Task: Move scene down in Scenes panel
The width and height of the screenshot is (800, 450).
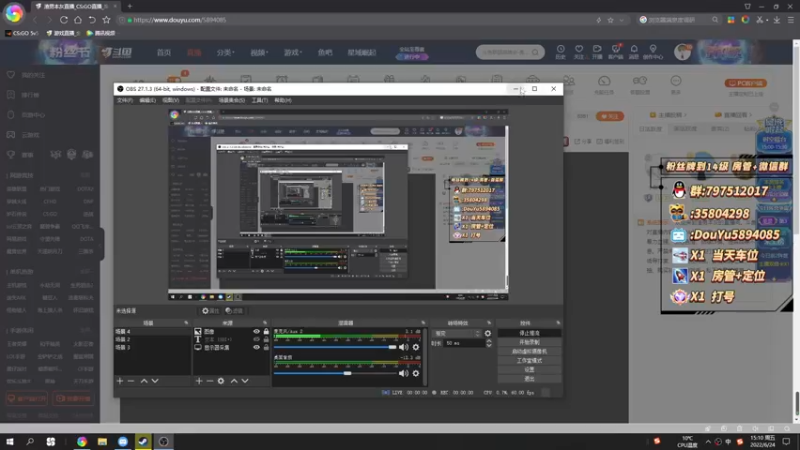Action: tap(155, 381)
